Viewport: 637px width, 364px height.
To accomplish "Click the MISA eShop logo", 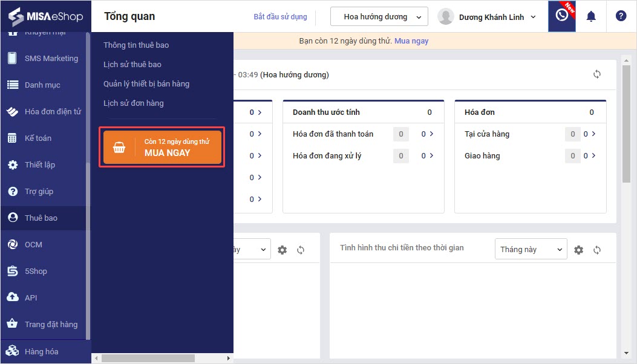I will pyautogui.click(x=45, y=16).
